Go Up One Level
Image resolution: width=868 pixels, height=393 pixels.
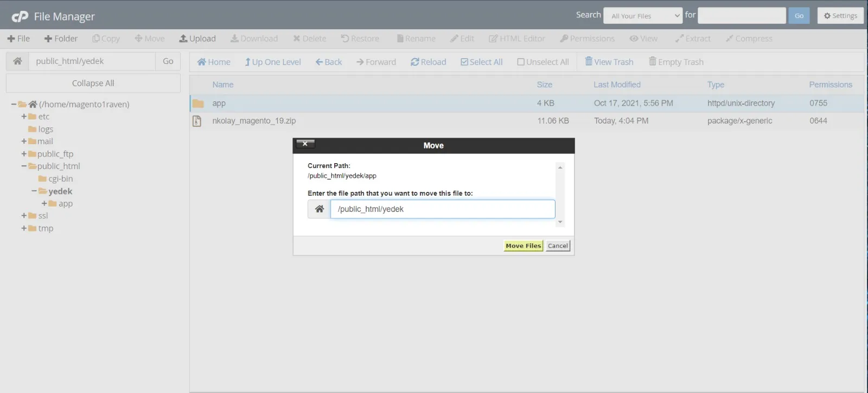coord(272,62)
